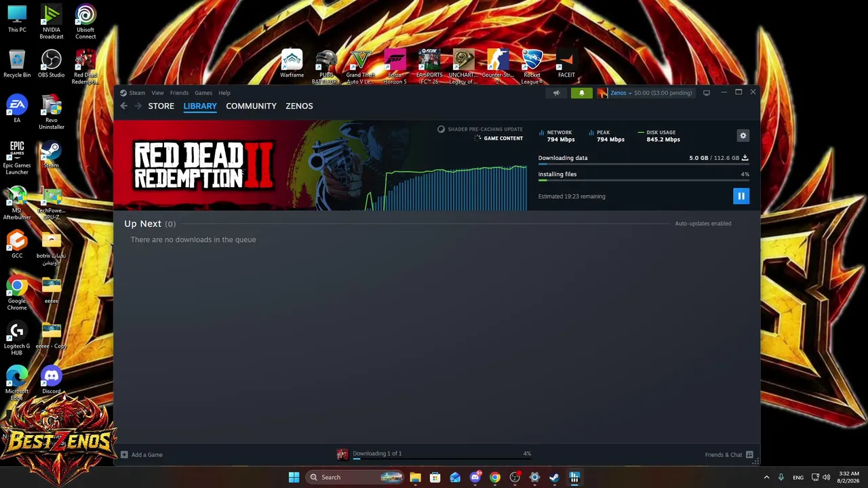Open the Steam notifications bell
The image size is (868, 488).
coord(581,93)
